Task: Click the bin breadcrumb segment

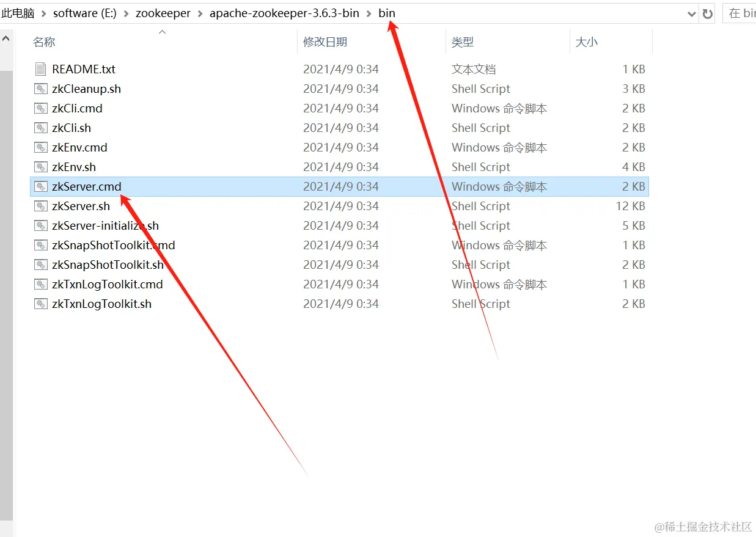Action: click(x=387, y=13)
